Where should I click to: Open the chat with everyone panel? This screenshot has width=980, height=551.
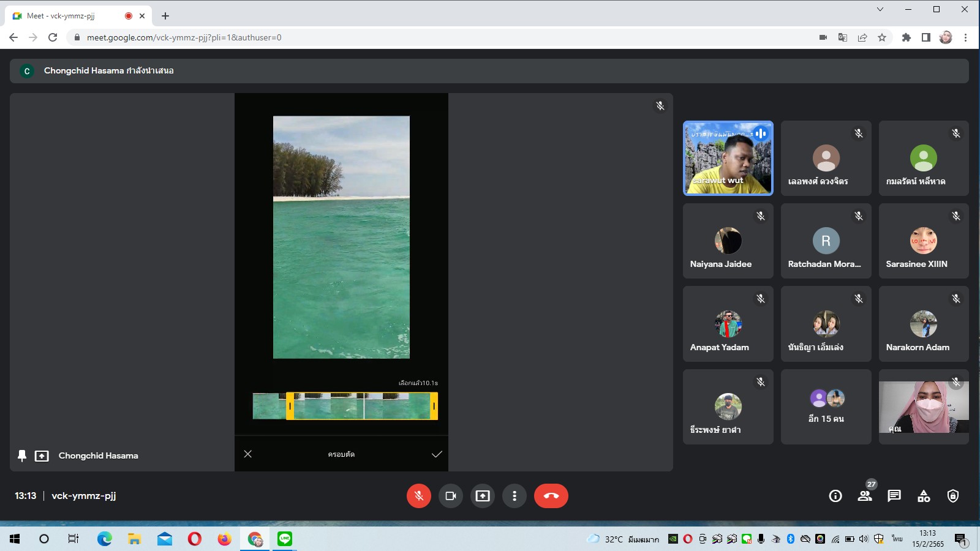pos(894,496)
